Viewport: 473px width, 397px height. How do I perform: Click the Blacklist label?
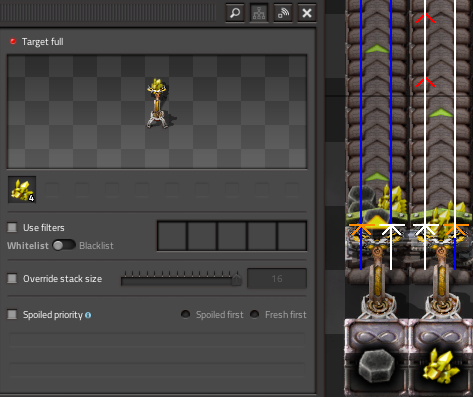pos(96,246)
